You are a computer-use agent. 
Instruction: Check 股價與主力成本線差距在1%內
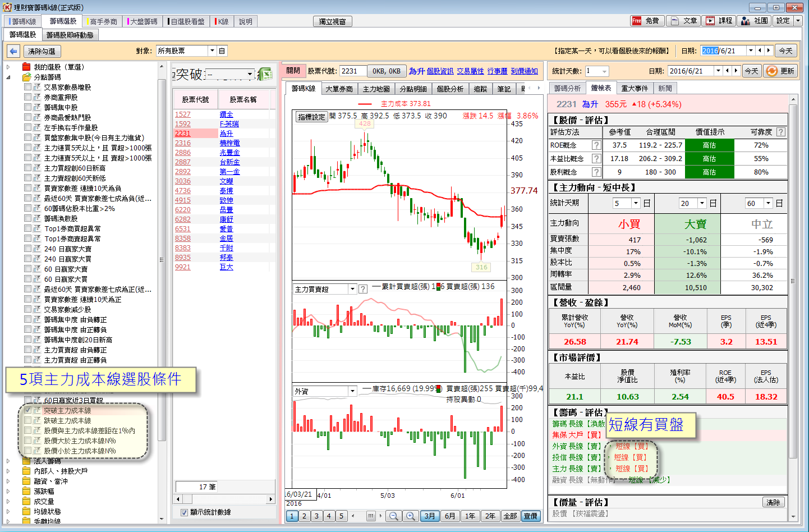click(27, 430)
